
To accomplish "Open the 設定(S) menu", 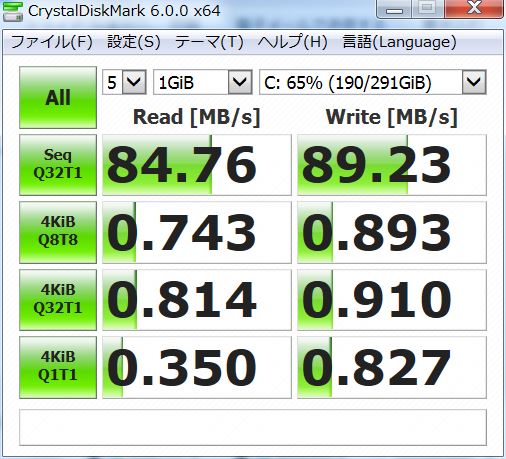I will click(134, 42).
